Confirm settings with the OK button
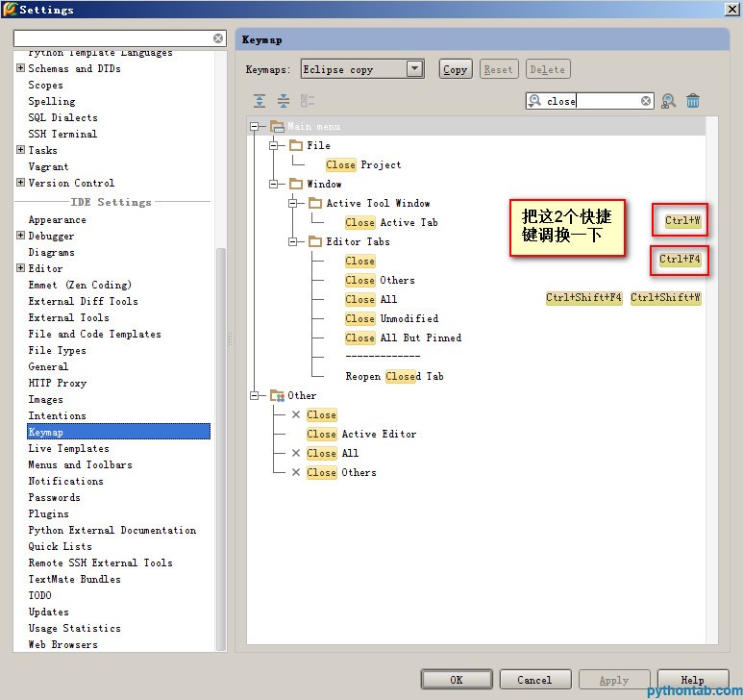743x700 pixels. tap(457, 680)
